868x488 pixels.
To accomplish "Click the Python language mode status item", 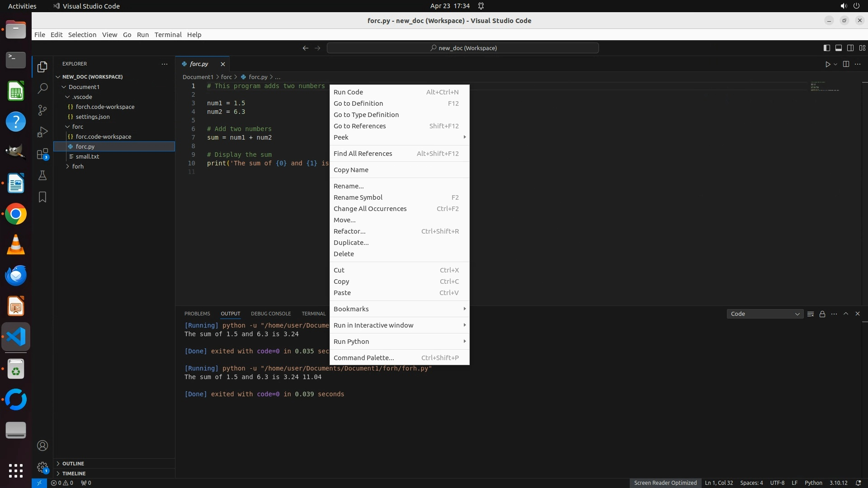I will [813, 483].
